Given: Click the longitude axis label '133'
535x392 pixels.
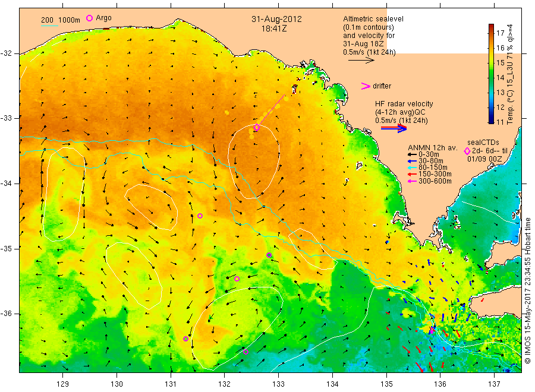Looking at the screenshot, I should [x=278, y=384].
